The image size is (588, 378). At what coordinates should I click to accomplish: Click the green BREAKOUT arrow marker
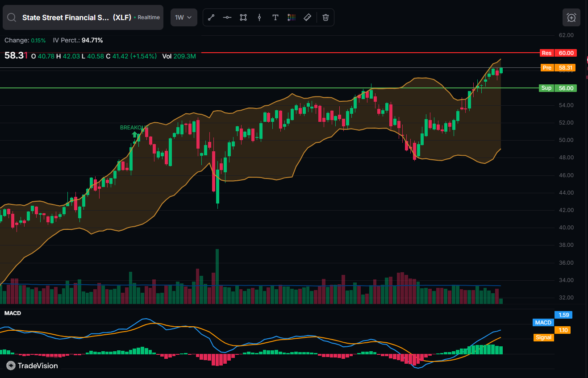pos(134,134)
